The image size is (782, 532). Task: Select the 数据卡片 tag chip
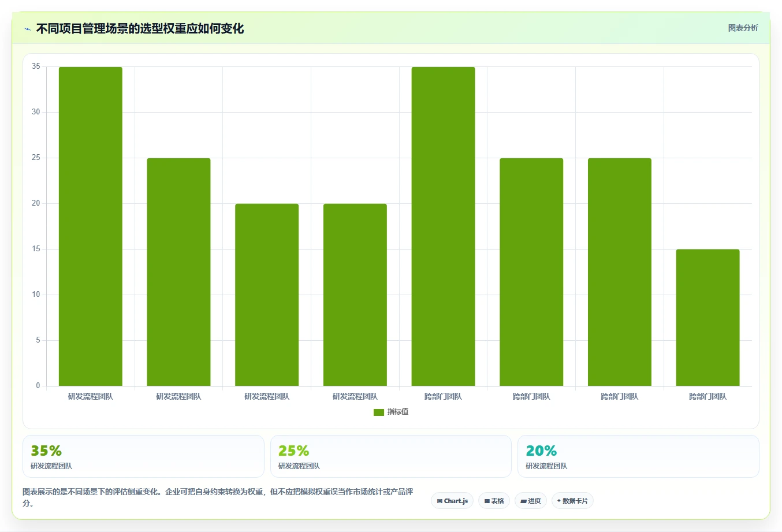(572, 501)
